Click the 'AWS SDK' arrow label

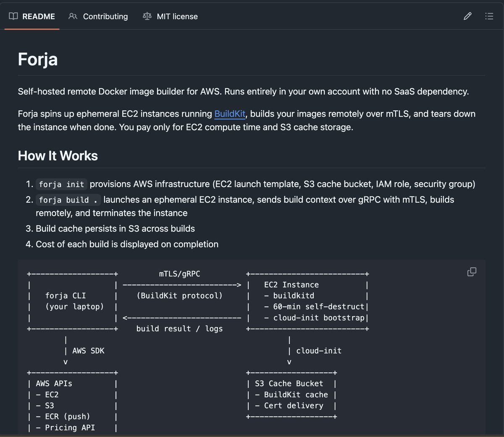(88, 351)
